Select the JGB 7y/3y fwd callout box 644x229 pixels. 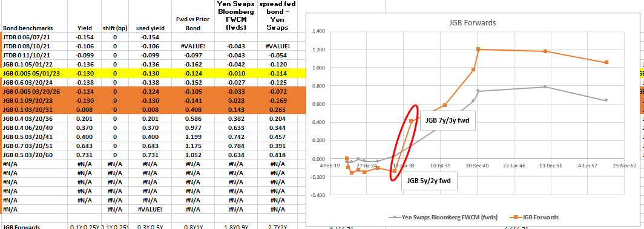pos(448,120)
